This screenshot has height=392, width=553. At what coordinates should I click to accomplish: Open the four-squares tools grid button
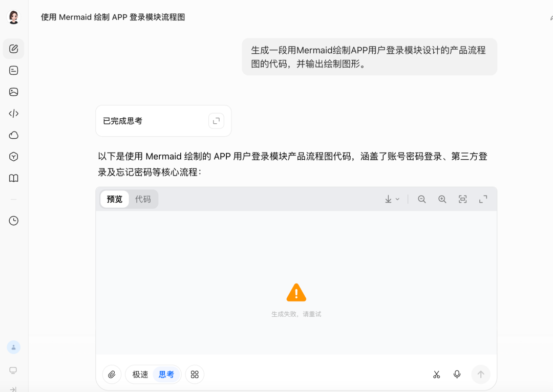click(195, 375)
